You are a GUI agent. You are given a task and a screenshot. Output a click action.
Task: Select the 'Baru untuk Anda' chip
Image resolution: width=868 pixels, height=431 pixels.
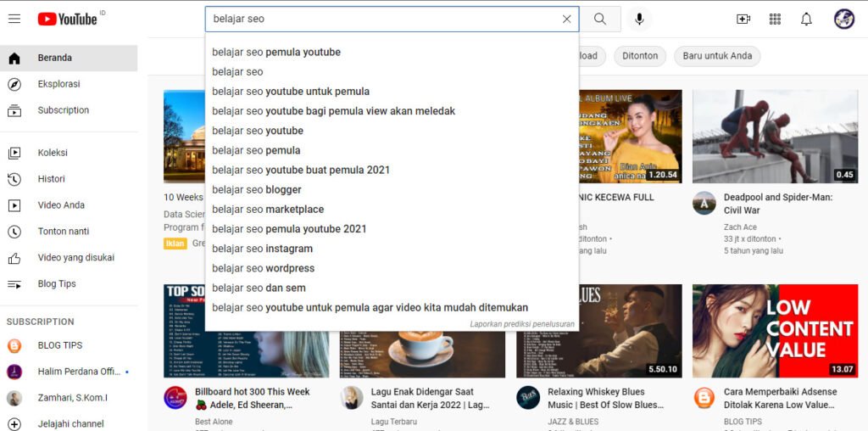(717, 56)
